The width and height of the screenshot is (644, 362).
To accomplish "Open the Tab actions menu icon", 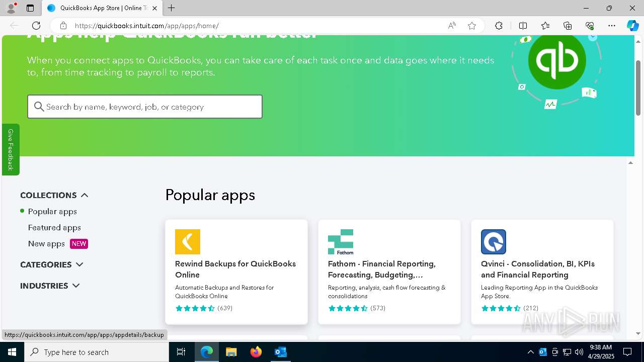I will [30, 8].
